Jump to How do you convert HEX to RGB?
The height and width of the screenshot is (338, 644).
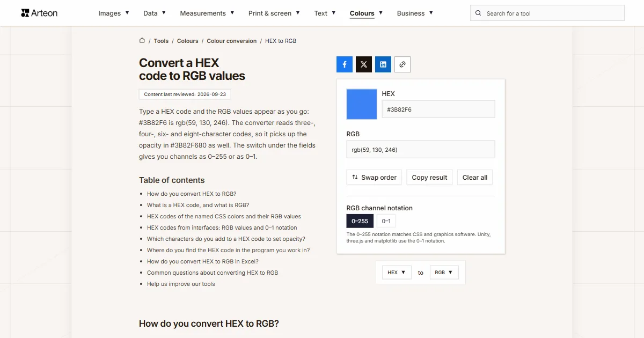point(192,194)
